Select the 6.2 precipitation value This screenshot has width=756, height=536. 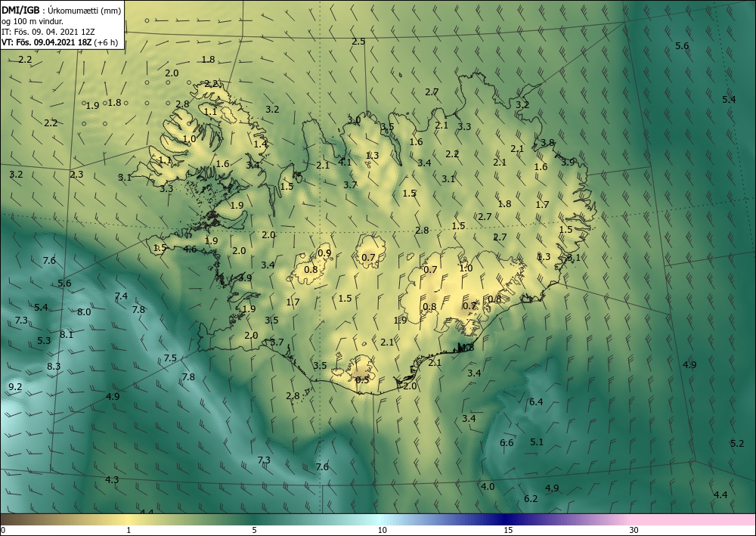[531, 498]
